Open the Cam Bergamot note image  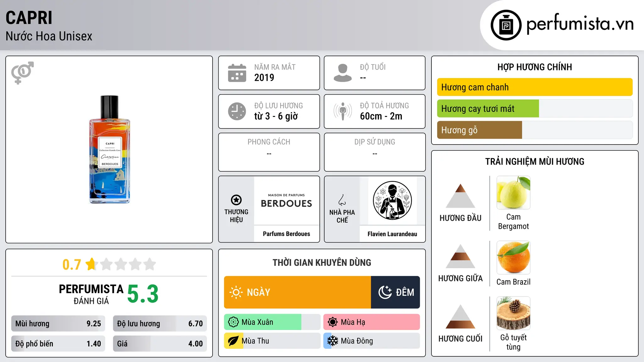click(x=514, y=193)
